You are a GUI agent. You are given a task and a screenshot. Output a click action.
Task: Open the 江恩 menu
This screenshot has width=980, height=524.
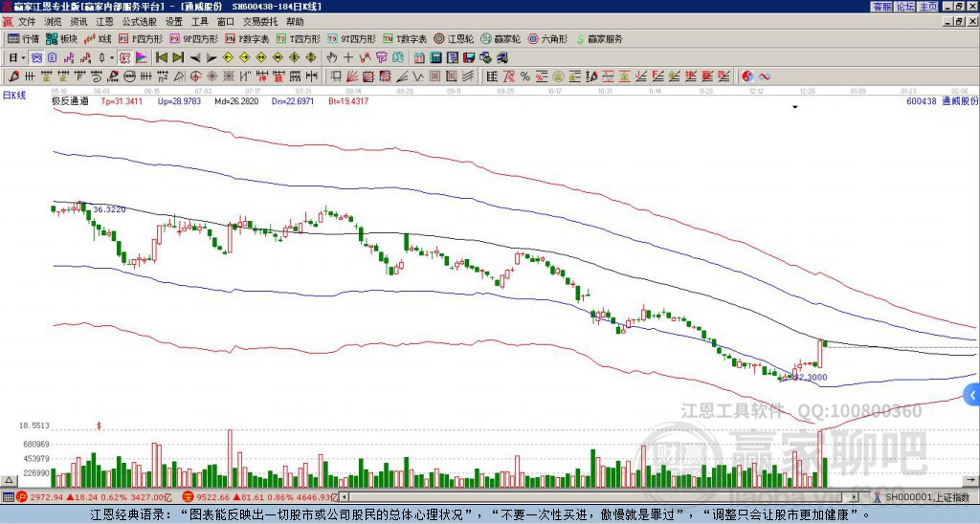pos(104,22)
